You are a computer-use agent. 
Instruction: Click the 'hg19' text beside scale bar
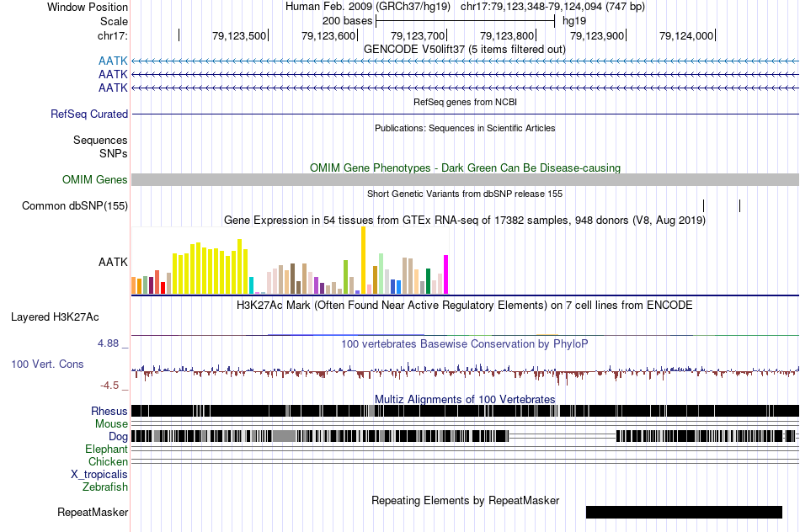click(574, 21)
